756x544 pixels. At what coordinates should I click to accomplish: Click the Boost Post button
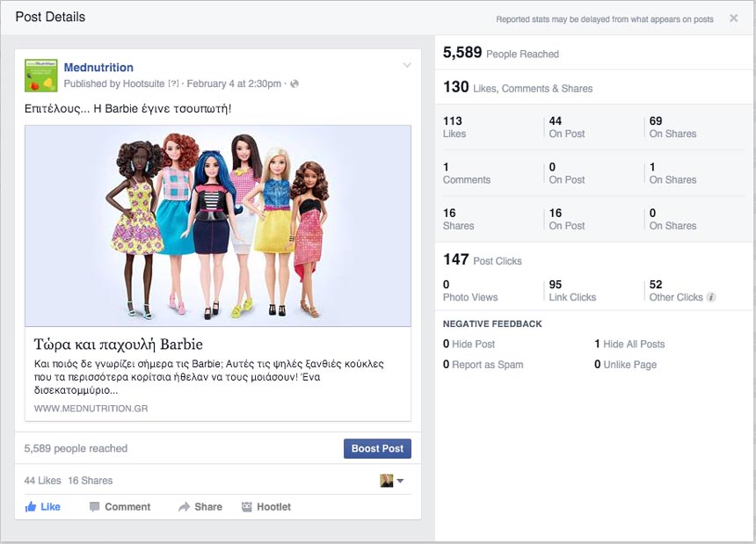[x=377, y=448]
